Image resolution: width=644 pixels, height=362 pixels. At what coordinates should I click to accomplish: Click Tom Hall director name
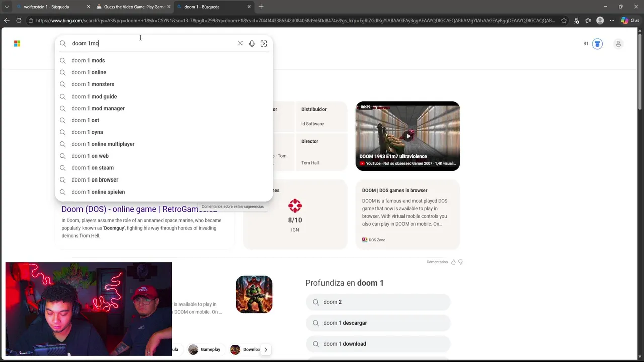point(310,163)
